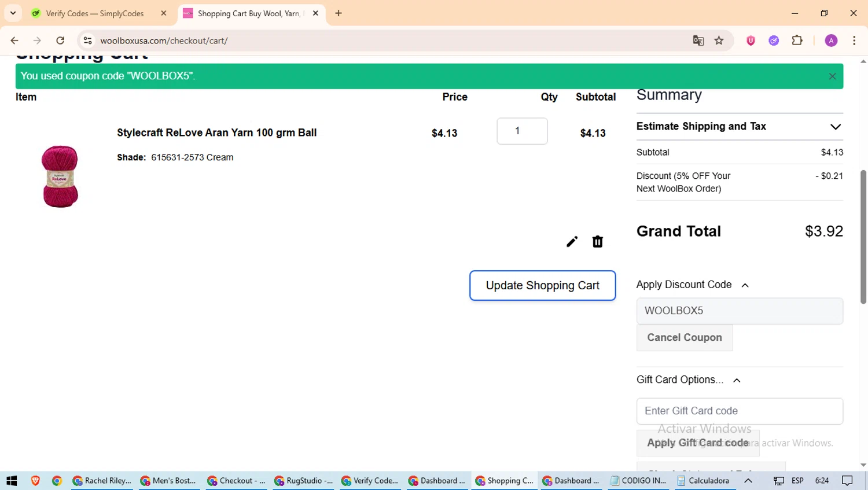Click Cancel Coupon button
The image size is (868, 490).
click(685, 338)
